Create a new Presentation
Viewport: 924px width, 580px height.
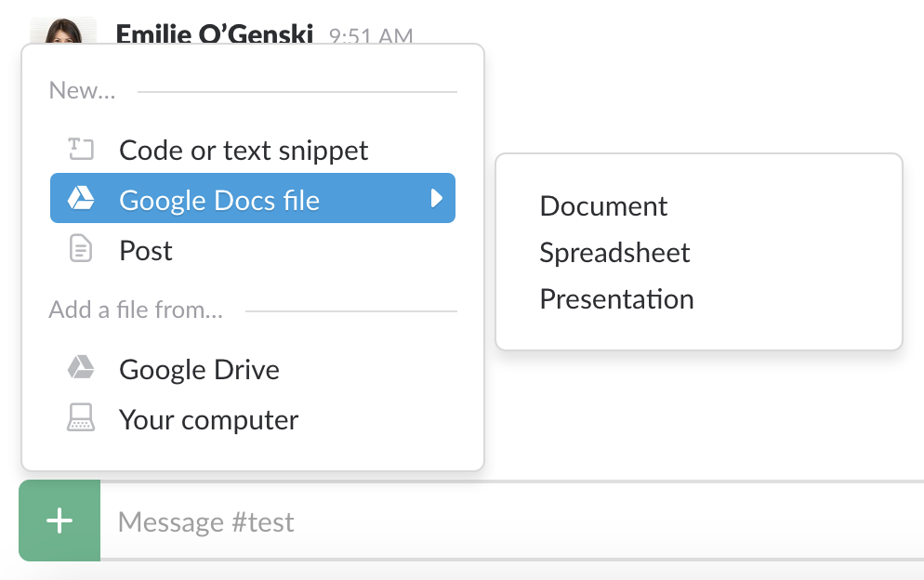point(616,299)
